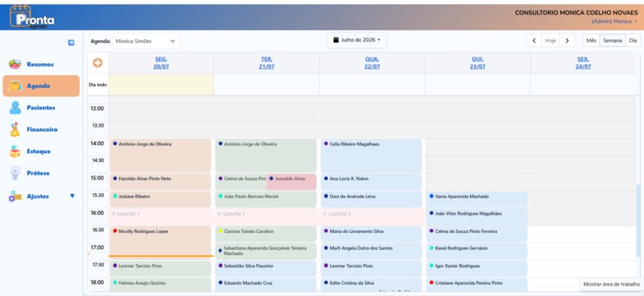Go to previous week arrow

pos(534,41)
